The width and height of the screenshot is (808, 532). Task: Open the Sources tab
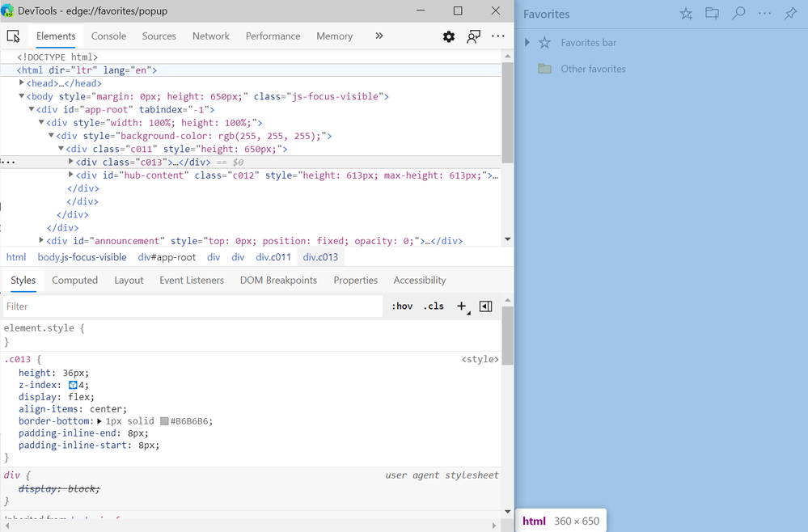coord(159,36)
